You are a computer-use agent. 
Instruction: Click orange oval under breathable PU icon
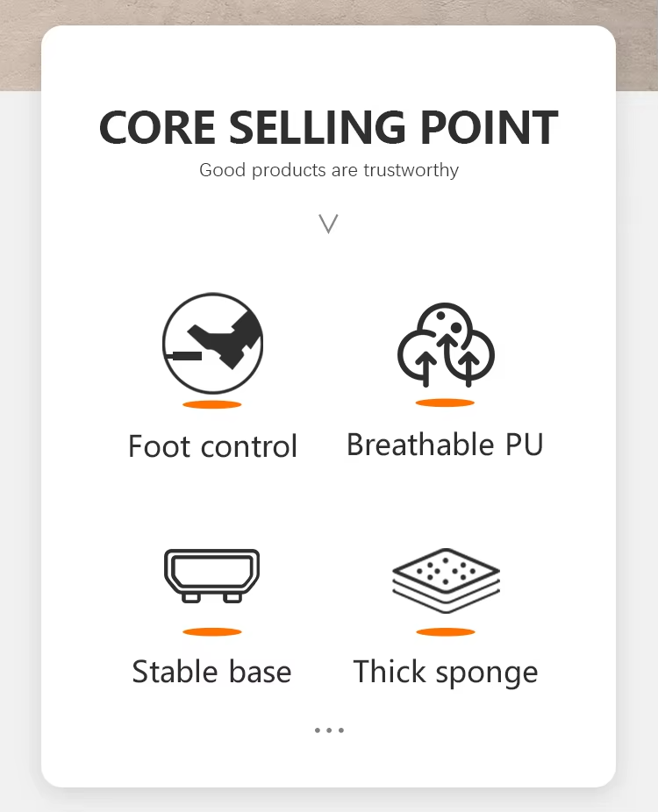(x=445, y=402)
